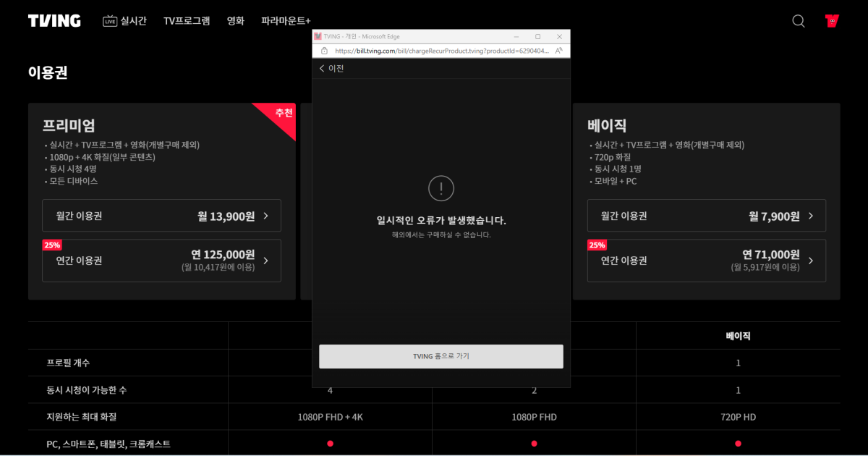Click the red dot under the 1080P FHD + 4K column
This screenshot has width=868, height=456.
[x=330, y=444]
